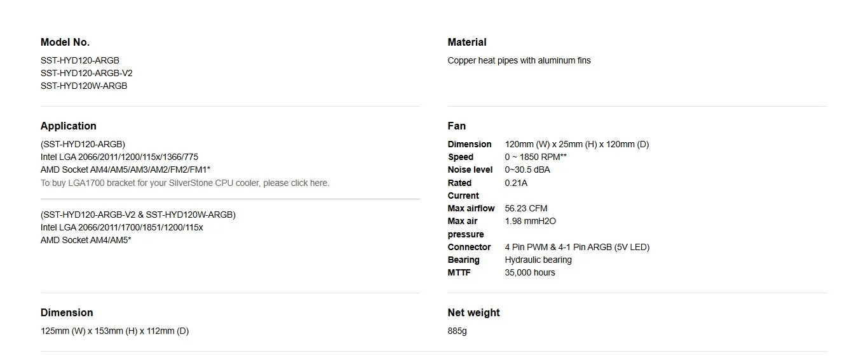Click the Hydraulic bearing value
Viewport: 868px width, 358px height.
coord(538,260)
